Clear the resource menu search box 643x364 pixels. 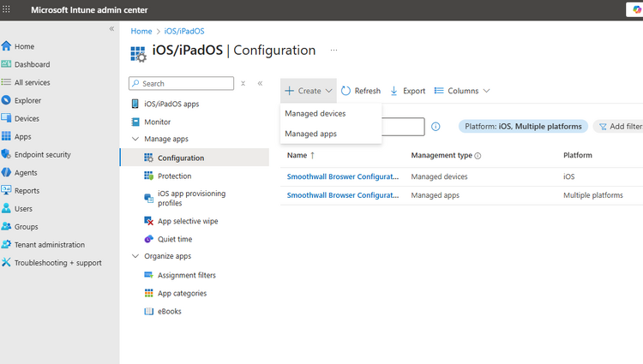(x=243, y=83)
